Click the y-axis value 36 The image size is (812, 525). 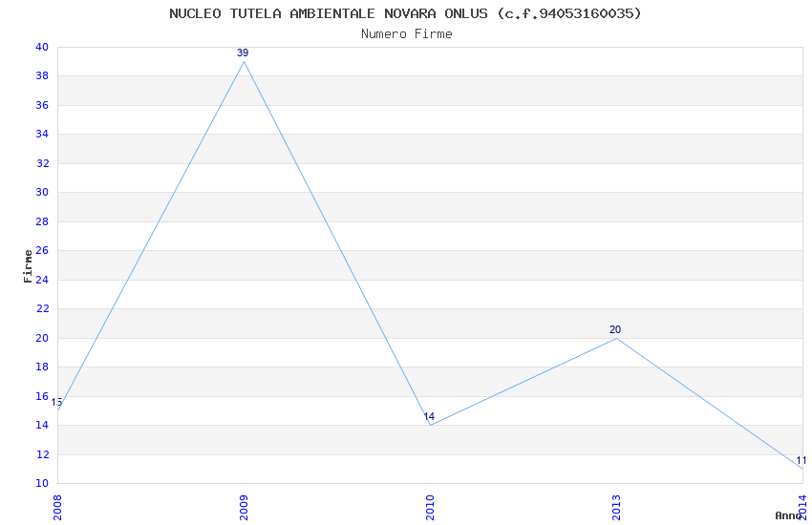(x=42, y=106)
